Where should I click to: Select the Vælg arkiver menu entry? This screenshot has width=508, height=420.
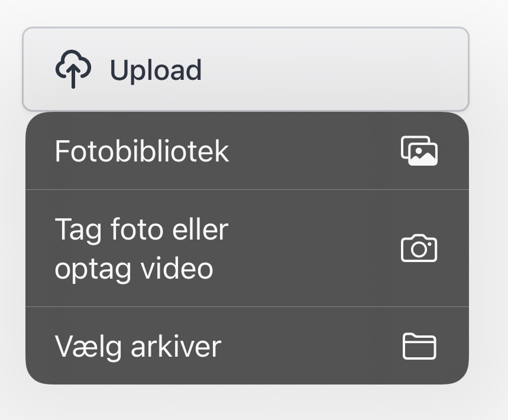(247, 345)
